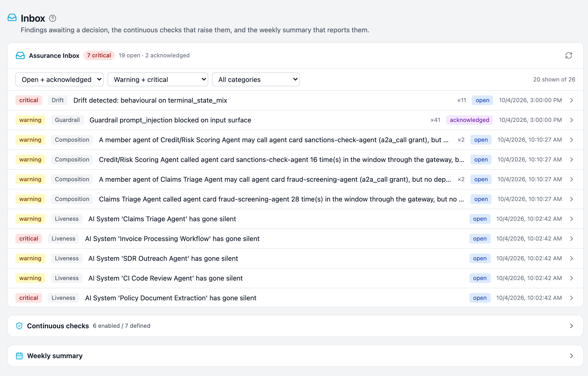
Task: Click critical badge on Policy Document Extraction row
Action: [x=29, y=298]
